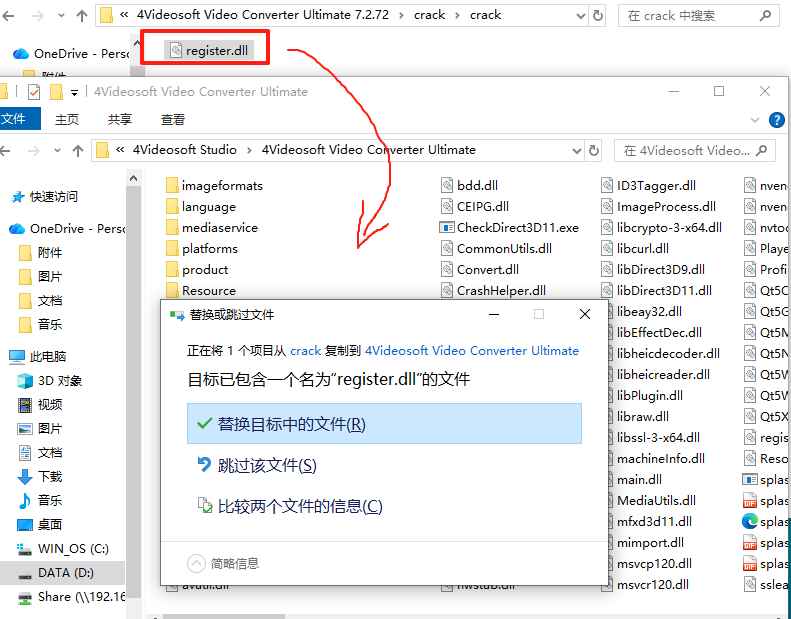The width and height of the screenshot is (791, 619).
Task: Open the 主页 ribbon tab
Action: pyautogui.click(x=67, y=120)
